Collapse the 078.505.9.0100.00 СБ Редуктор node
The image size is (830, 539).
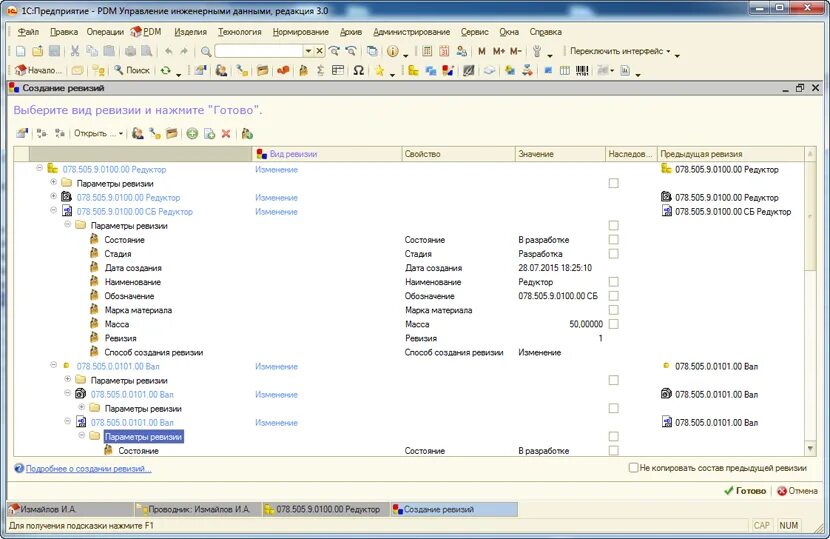(x=53, y=210)
